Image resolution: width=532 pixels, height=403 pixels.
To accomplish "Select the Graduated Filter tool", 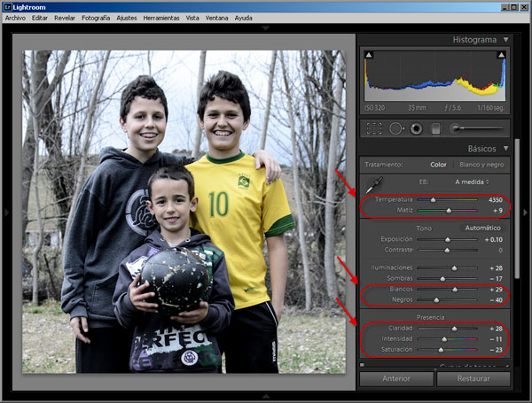I will (435, 128).
